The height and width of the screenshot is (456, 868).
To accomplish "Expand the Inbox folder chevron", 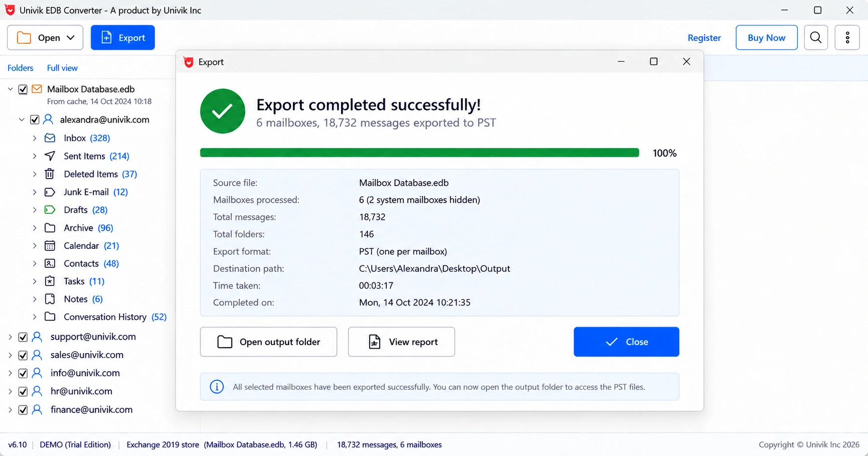I will click(35, 138).
